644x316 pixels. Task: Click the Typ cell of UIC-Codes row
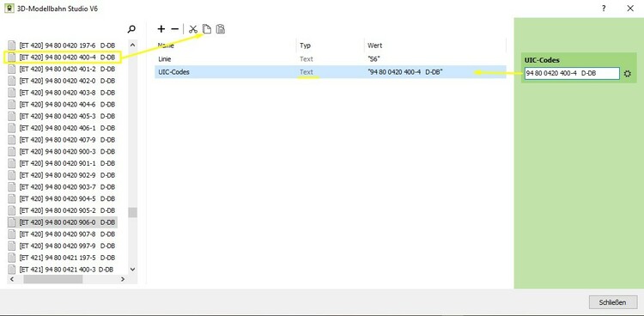307,72
